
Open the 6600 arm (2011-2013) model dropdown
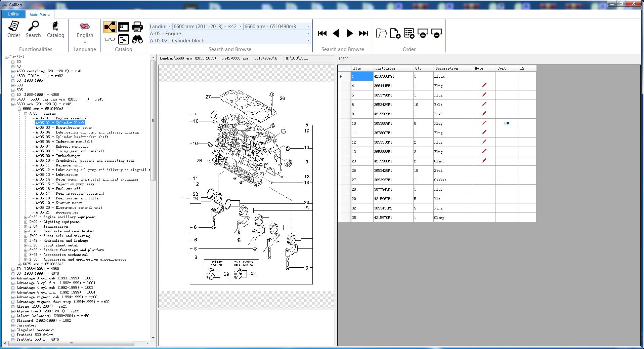point(241,27)
